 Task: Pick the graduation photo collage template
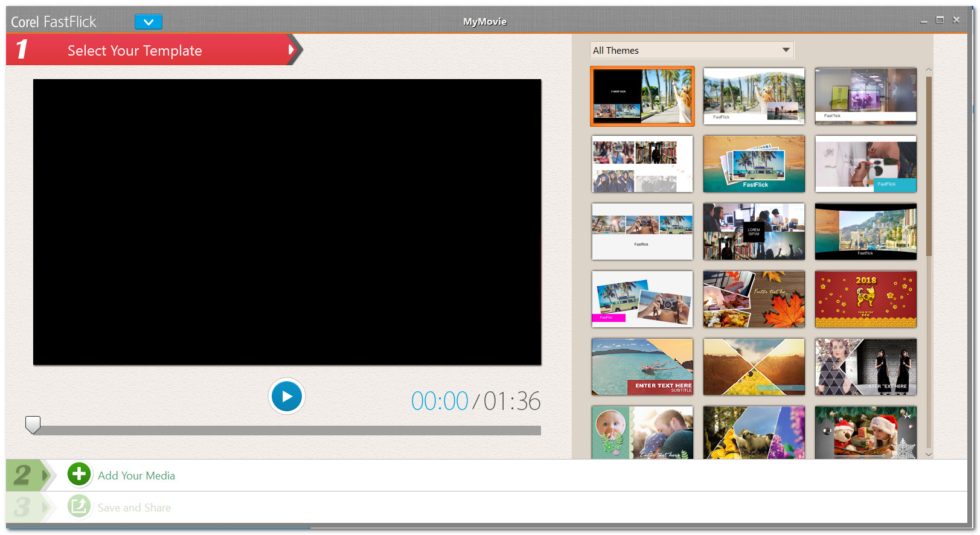pyautogui.click(x=642, y=164)
